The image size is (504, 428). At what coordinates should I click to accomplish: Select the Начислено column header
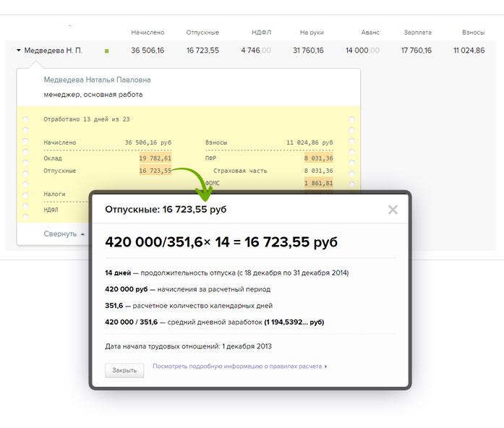(148, 33)
